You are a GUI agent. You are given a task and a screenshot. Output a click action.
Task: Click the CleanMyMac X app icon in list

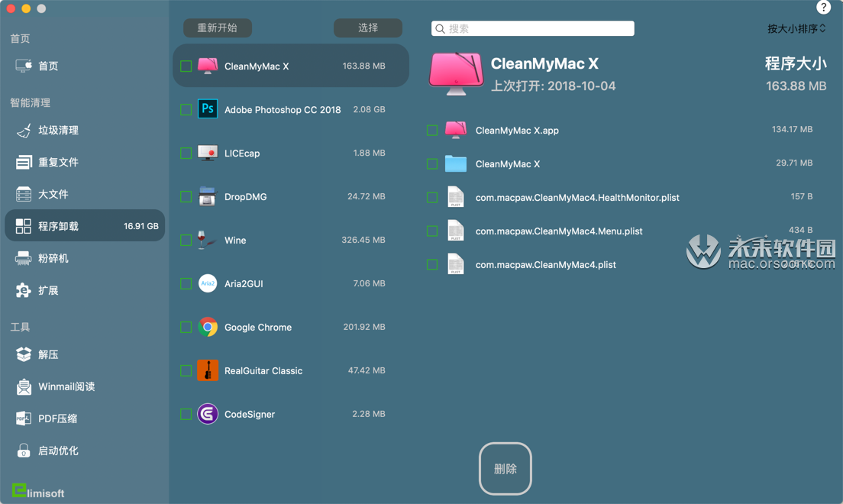point(208,66)
